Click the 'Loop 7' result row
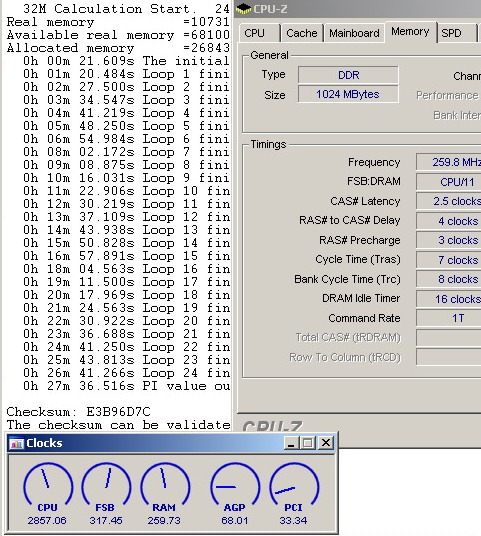The height and width of the screenshot is (536, 481). pyautogui.click(x=126, y=152)
